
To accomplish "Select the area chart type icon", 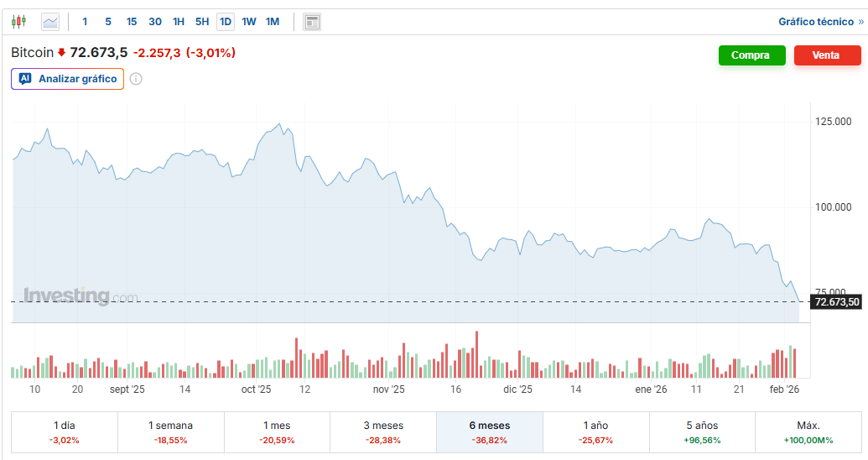I will (x=50, y=22).
